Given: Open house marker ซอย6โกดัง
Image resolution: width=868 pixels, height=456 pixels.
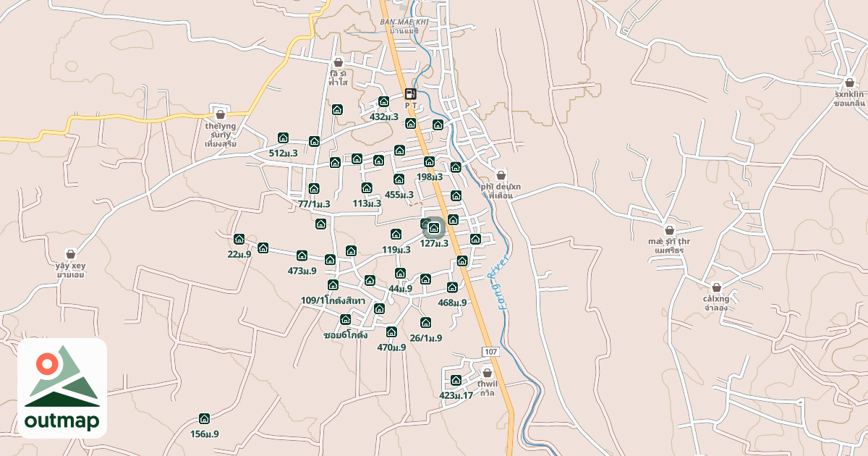Looking at the screenshot, I should pos(346,319).
